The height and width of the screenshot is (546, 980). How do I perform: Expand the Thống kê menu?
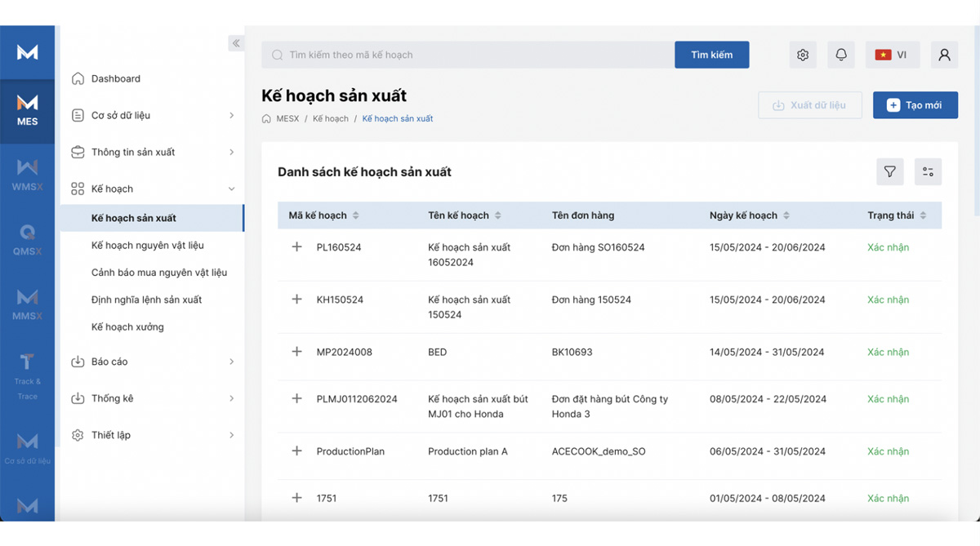(153, 398)
